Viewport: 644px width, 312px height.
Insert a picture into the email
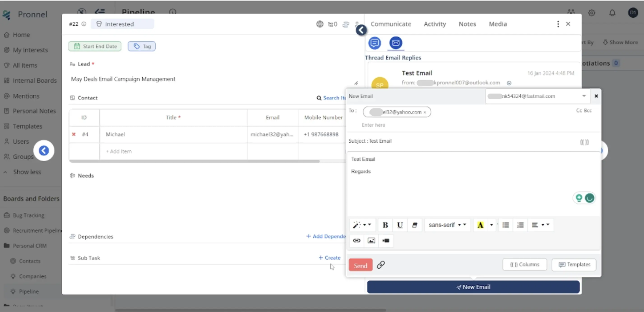point(371,241)
